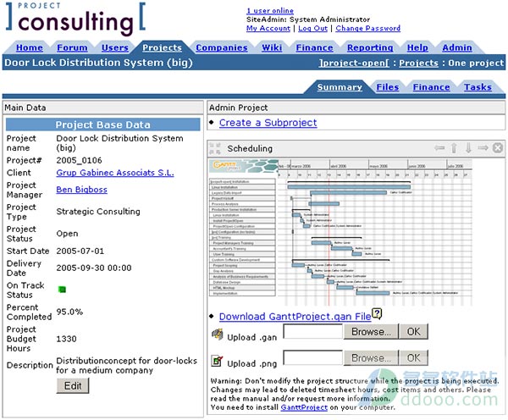Go to the Home tab

[x=30, y=47]
